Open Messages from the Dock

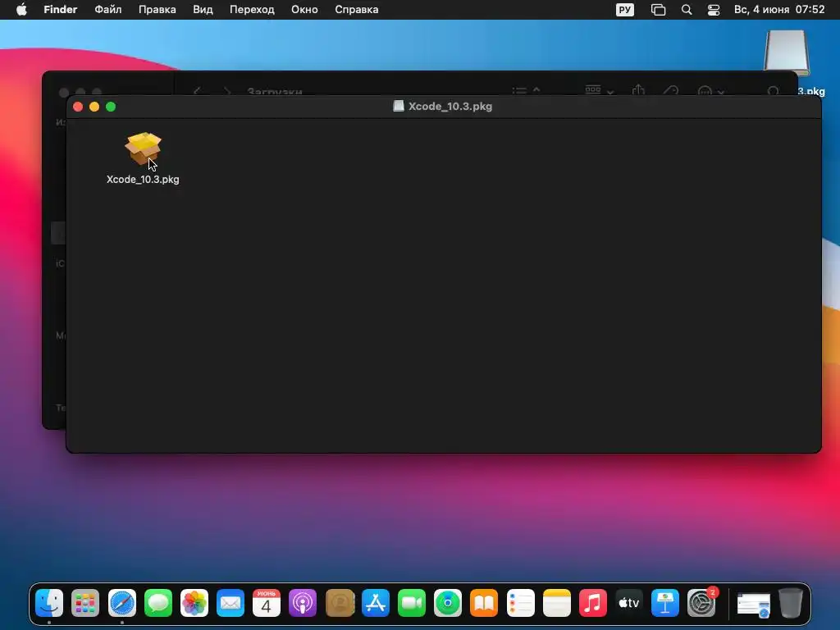coord(158,603)
